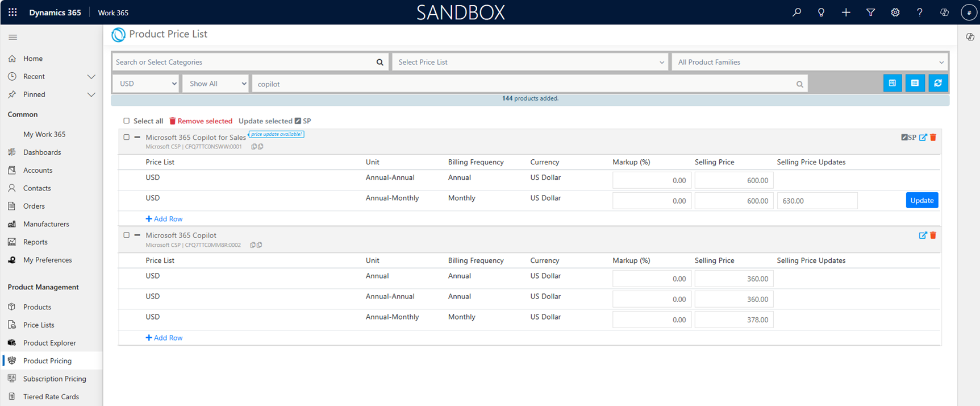Open Manufacturers in the sidebar
Image resolution: width=980 pixels, height=406 pixels.
point(46,224)
